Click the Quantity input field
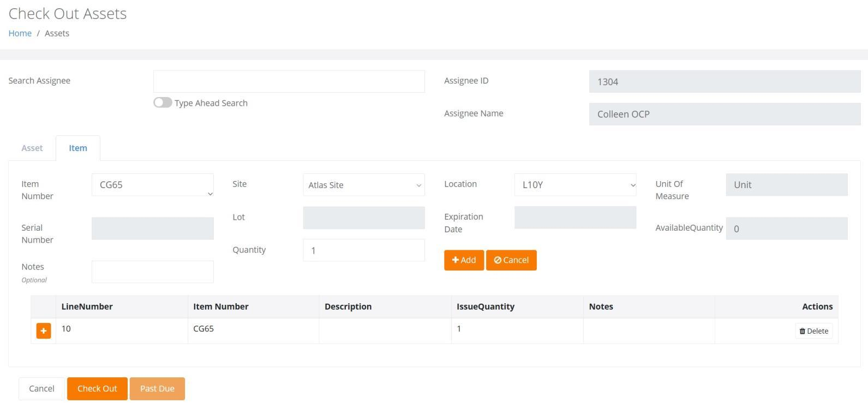The image size is (868, 403). 364,250
